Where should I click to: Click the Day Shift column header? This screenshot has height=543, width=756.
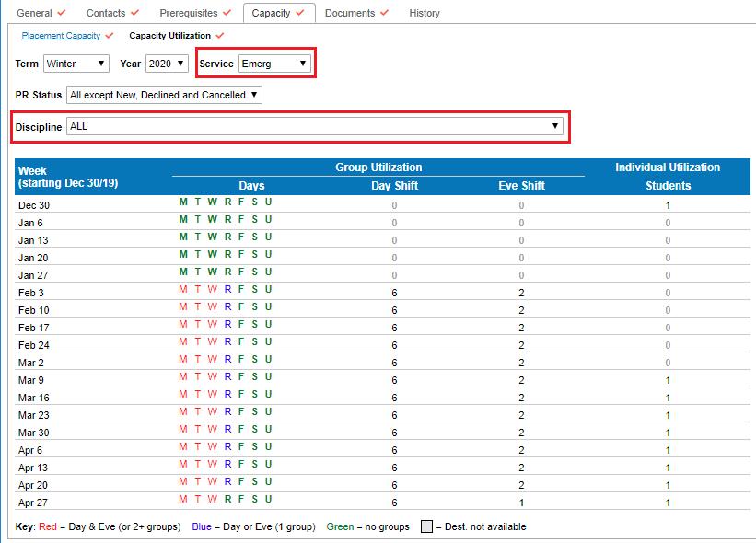(x=394, y=186)
